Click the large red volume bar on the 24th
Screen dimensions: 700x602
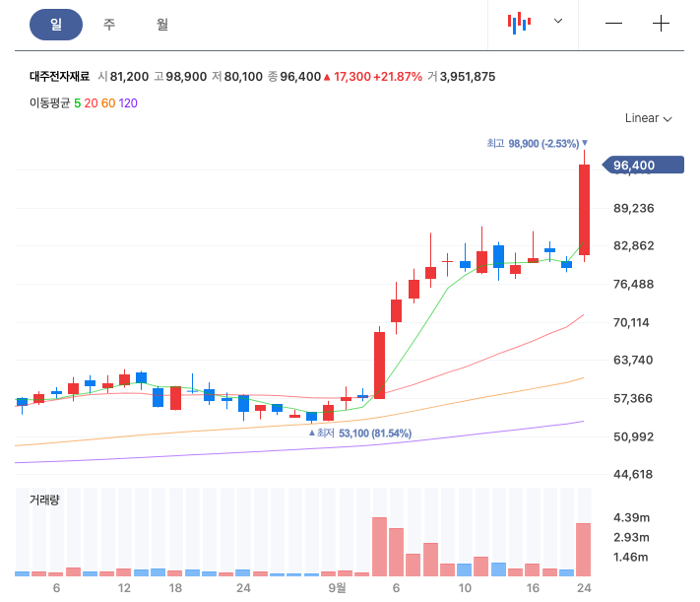584,549
